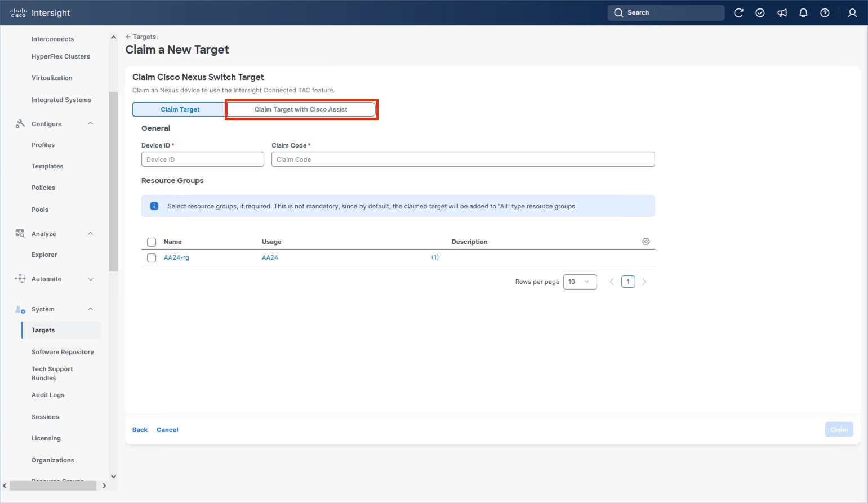Switch to Claim Target with Cisco Assist tab
This screenshot has width=868, height=503.
click(x=301, y=109)
